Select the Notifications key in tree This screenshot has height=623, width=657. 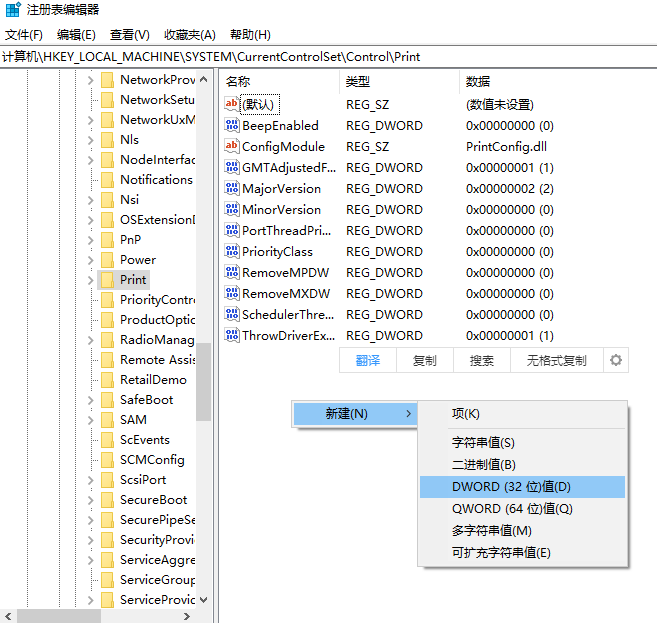click(156, 180)
